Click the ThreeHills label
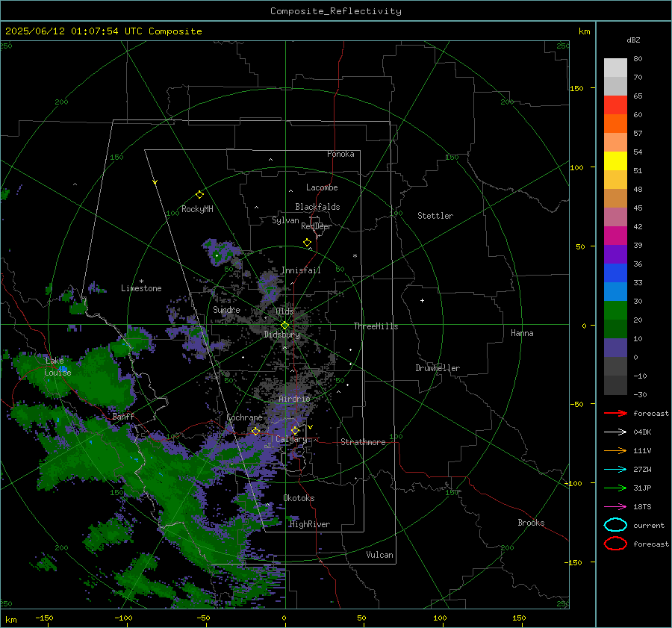 [x=376, y=326]
